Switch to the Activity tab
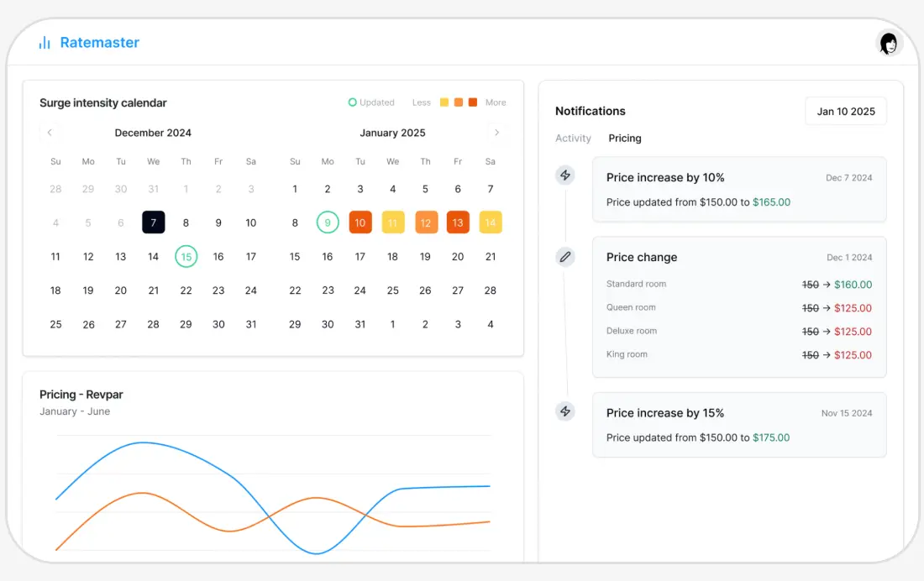Viewport: 924px width, 581px height. tap(573, 138)
